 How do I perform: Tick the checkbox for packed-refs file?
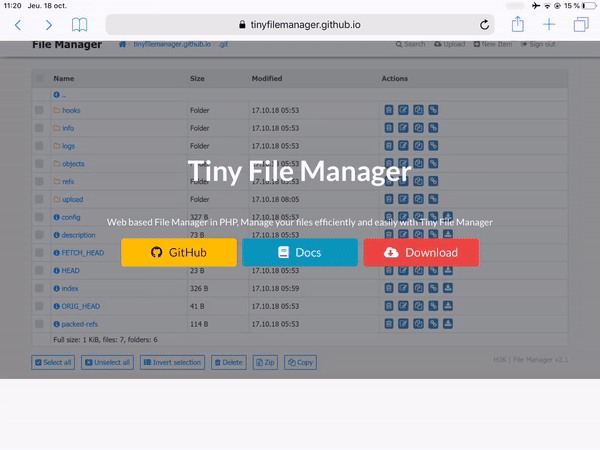pos(39,324)
